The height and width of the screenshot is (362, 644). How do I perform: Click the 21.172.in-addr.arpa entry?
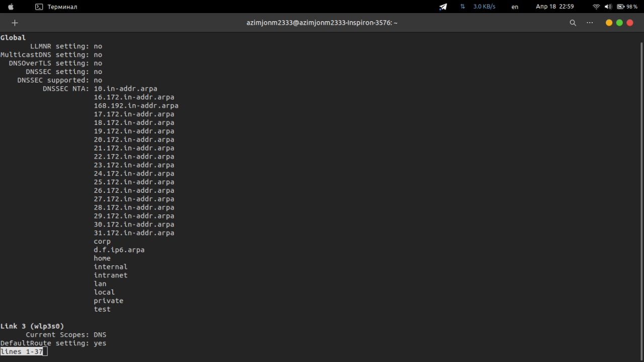pyautogui.click(x=134, y=148)
